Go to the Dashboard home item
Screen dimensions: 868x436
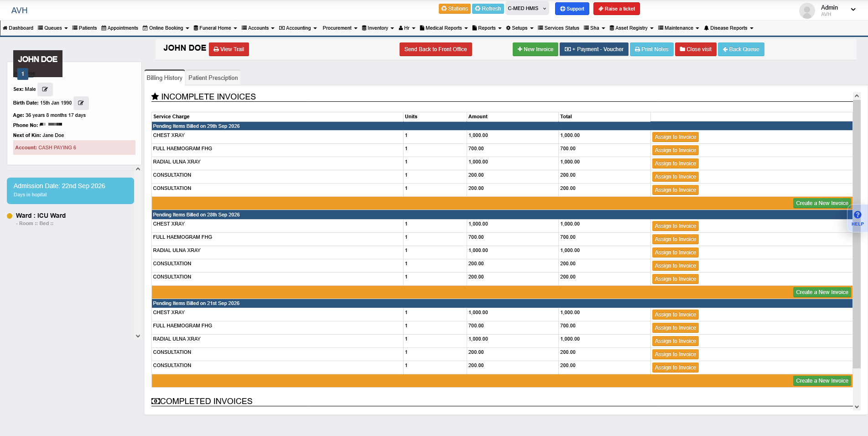click(18, 28)
